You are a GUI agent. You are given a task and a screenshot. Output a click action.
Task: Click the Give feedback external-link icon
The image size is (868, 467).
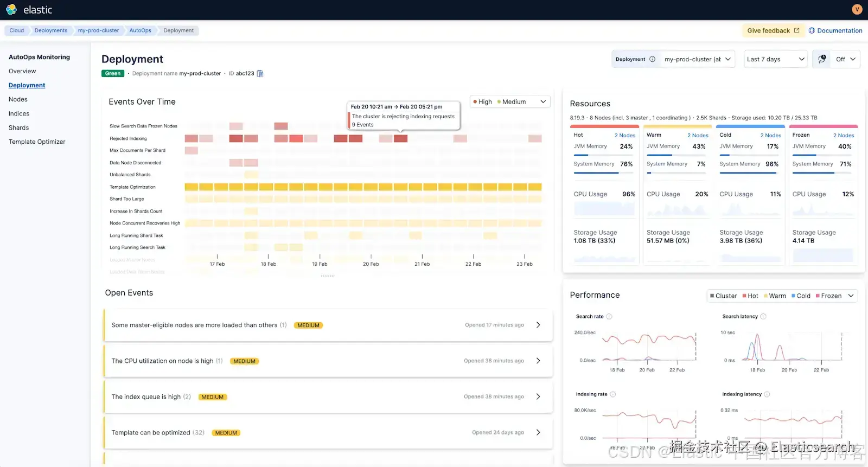click(x=796, y=30)
